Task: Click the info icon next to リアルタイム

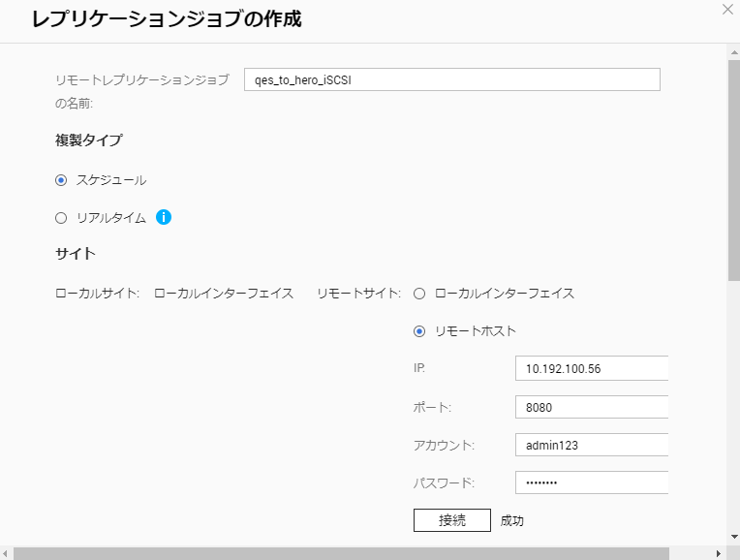Action: [164, 218]
